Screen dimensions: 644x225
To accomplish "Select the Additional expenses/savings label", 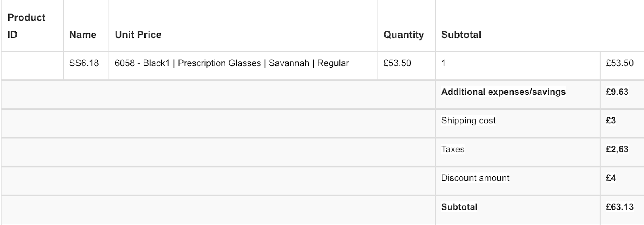I will 503,92.
